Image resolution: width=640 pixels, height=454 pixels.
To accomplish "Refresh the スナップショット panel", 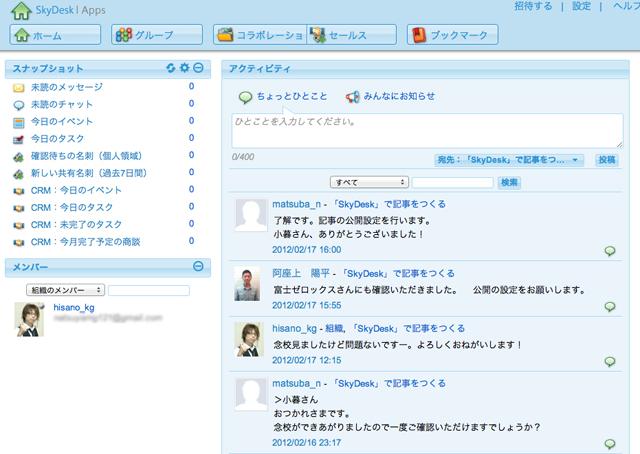I will (x=171, y=68).
